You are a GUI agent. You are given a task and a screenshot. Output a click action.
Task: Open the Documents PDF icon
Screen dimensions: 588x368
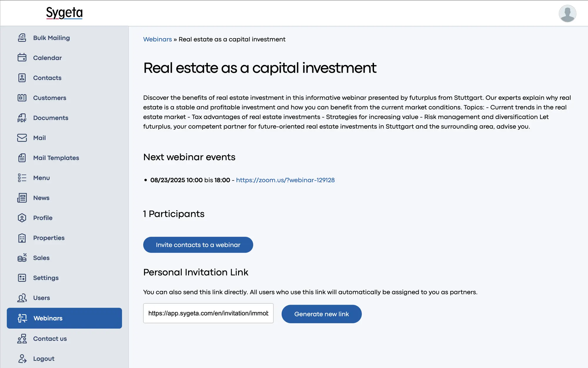22,118
